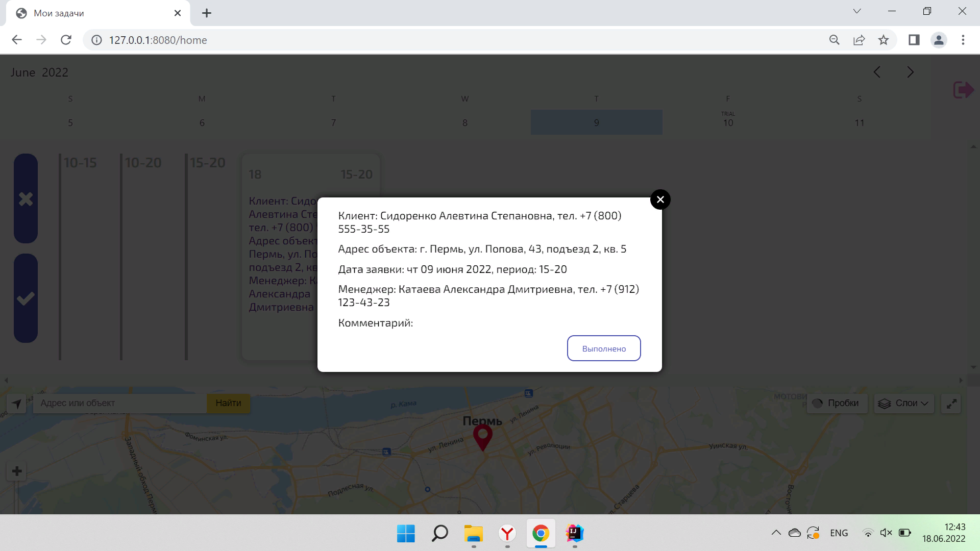Switch keyboard language via ENG indicator
The width and height of the screenshot is (980, 551).
point(839,533)
